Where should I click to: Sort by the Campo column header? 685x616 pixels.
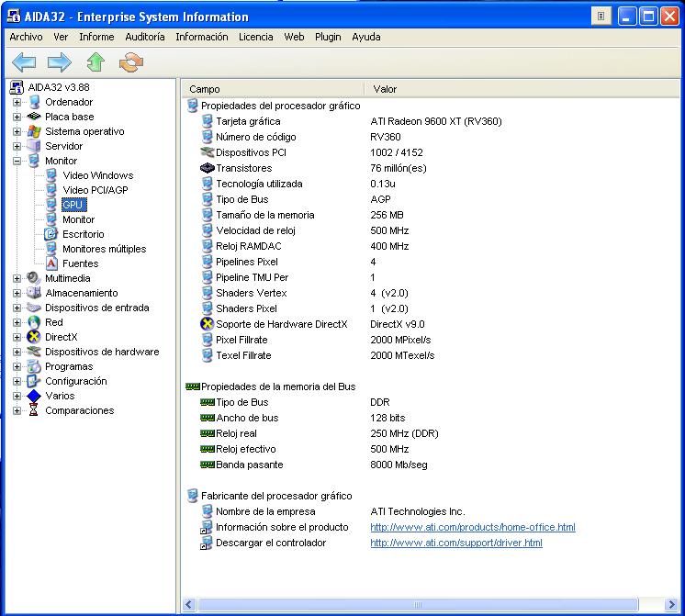click(273, 89)
